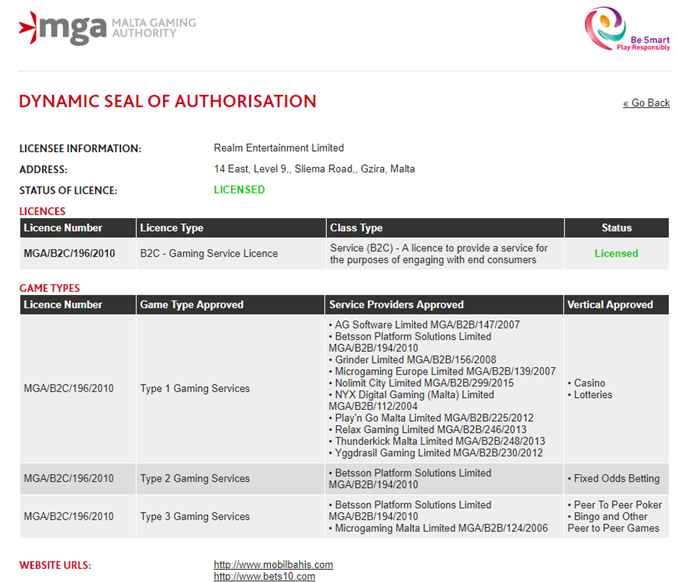Click Betsson Platform Solutions entry in Type 2 row
The width and height of the screenshot is (678, 582).
410,479
